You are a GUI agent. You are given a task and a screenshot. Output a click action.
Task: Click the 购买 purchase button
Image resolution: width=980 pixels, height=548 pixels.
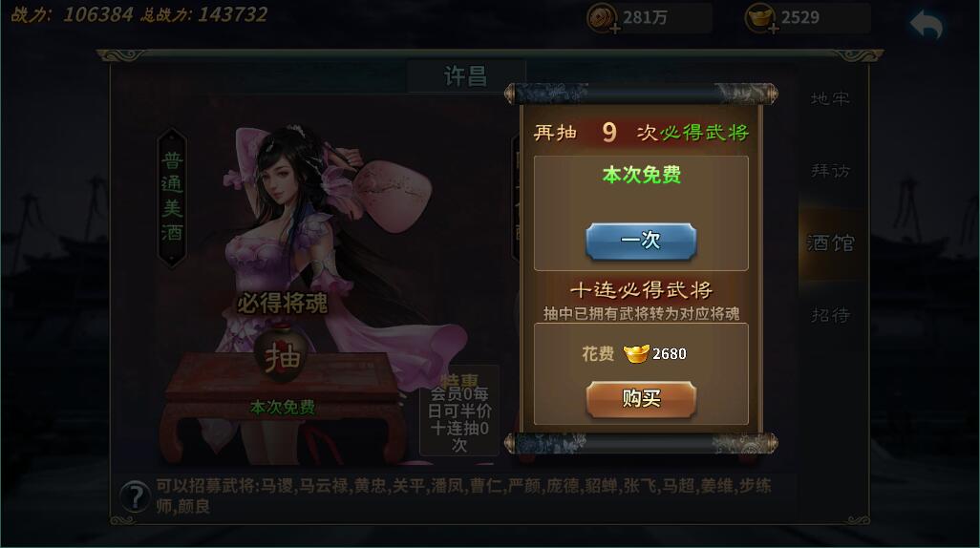(641, 399)
